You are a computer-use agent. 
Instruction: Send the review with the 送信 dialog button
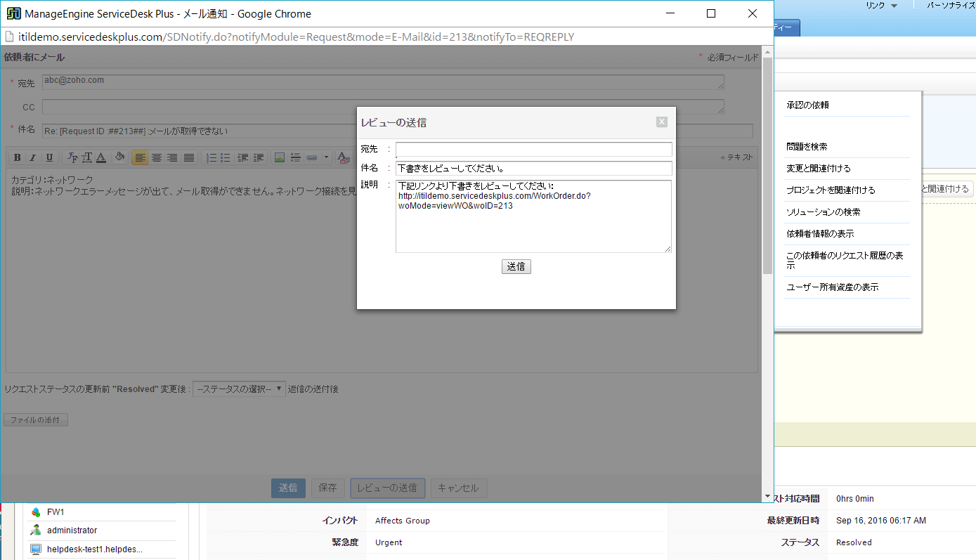(516, 266)
